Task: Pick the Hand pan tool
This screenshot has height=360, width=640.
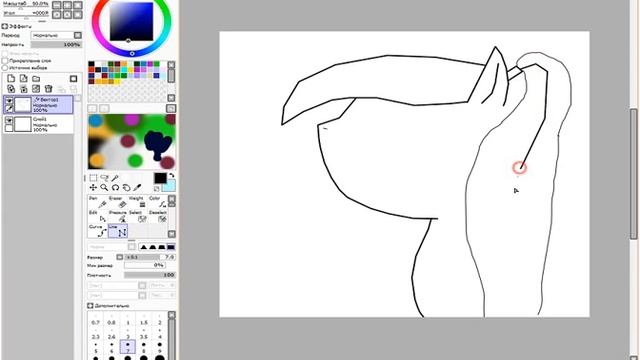Action: [126, 187]
